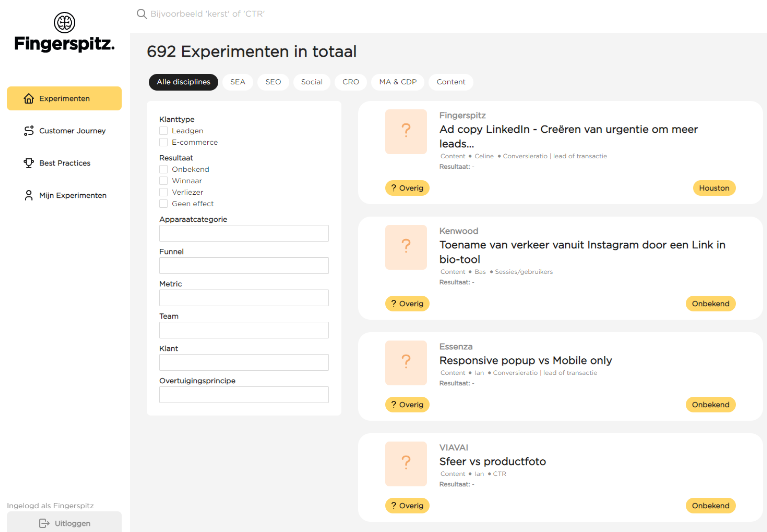Open the VIAVAI experiment question-mark thumbnail
The height and width of the screenshot is (532, 767).
tap(406, 464)
